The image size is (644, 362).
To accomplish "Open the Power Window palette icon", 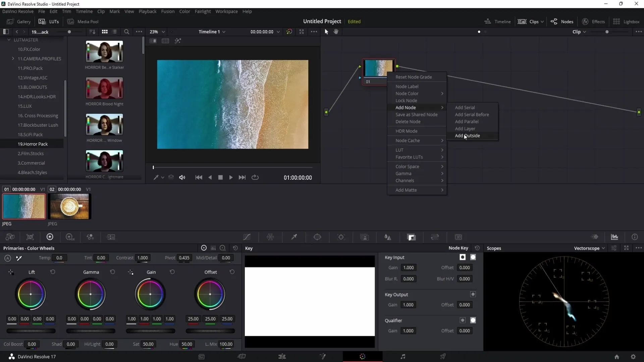I will 317,237.
